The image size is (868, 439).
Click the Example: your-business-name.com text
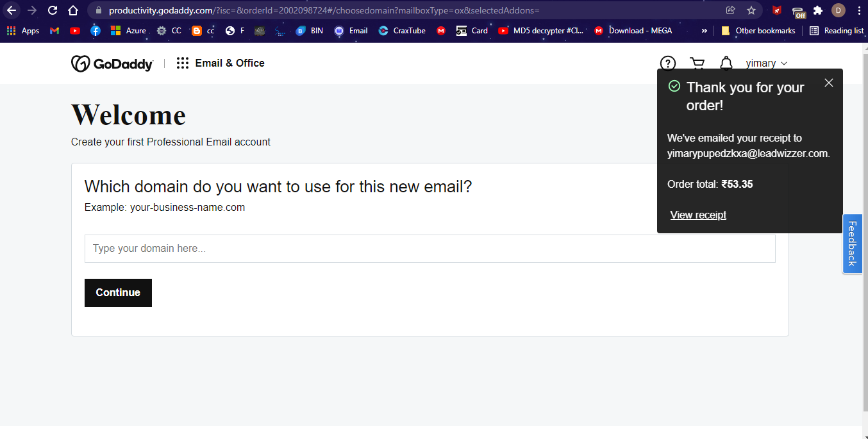click(x=165, y=207)
